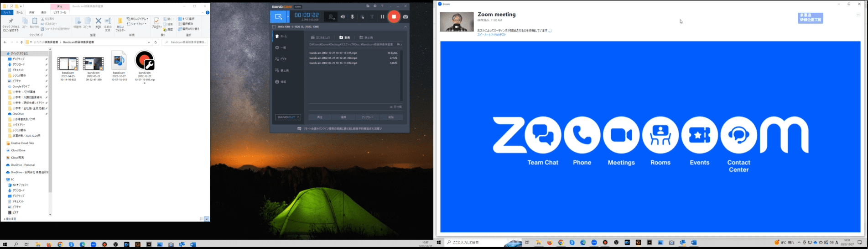
Task: Select Creative Cloud Files in Explorer tree
Action: (x=22, y=143)
